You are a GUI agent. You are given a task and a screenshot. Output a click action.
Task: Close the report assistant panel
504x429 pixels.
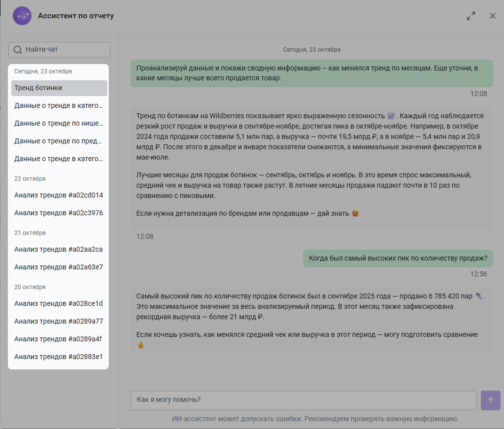[x=492, y=16]
